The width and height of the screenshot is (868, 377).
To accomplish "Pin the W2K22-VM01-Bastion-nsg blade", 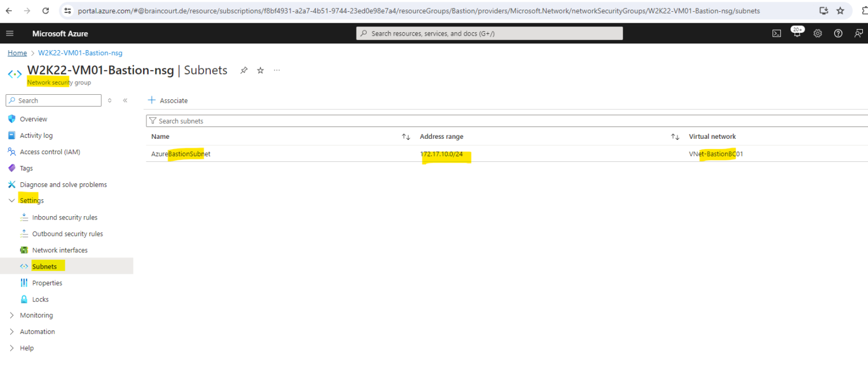I will point(244,71).
